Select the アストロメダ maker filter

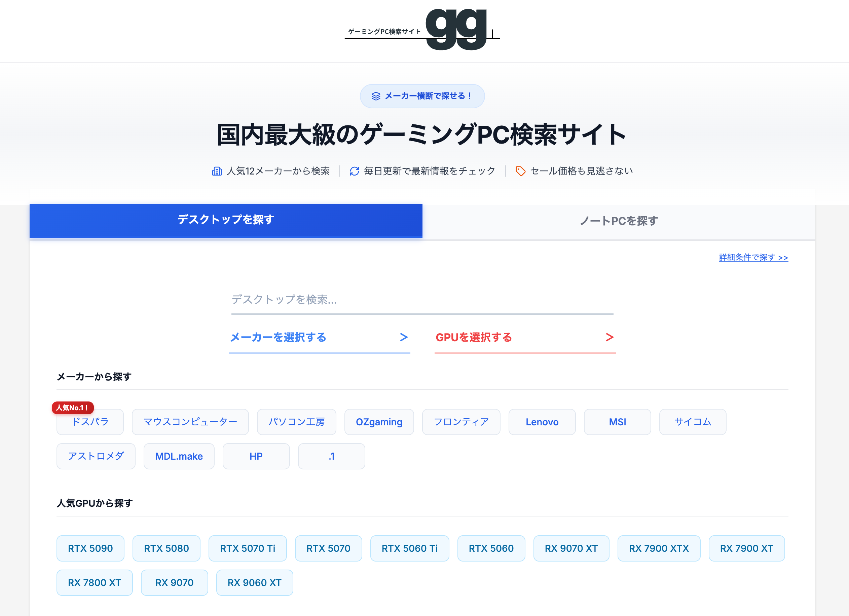[x=96, y=456]
